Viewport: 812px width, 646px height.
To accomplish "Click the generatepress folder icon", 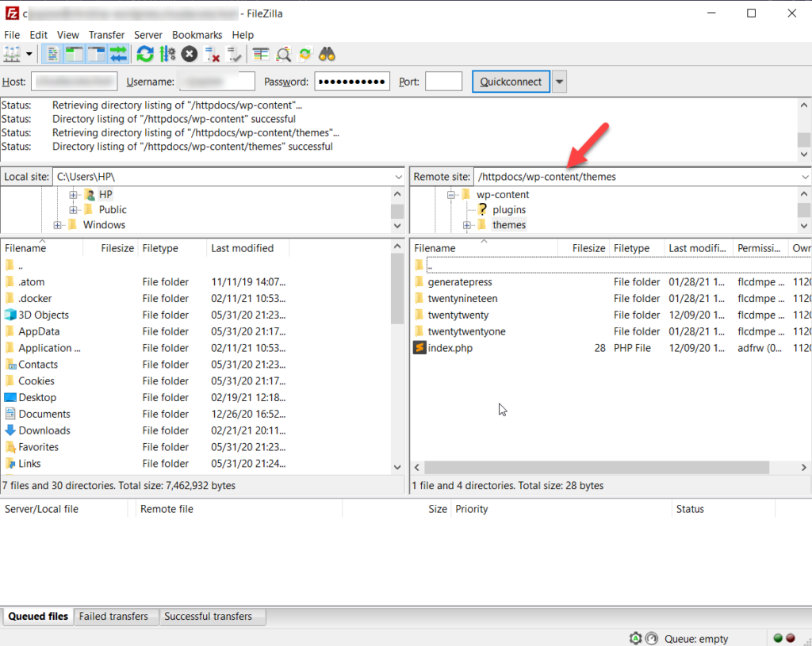I will (x=419, y=281).
